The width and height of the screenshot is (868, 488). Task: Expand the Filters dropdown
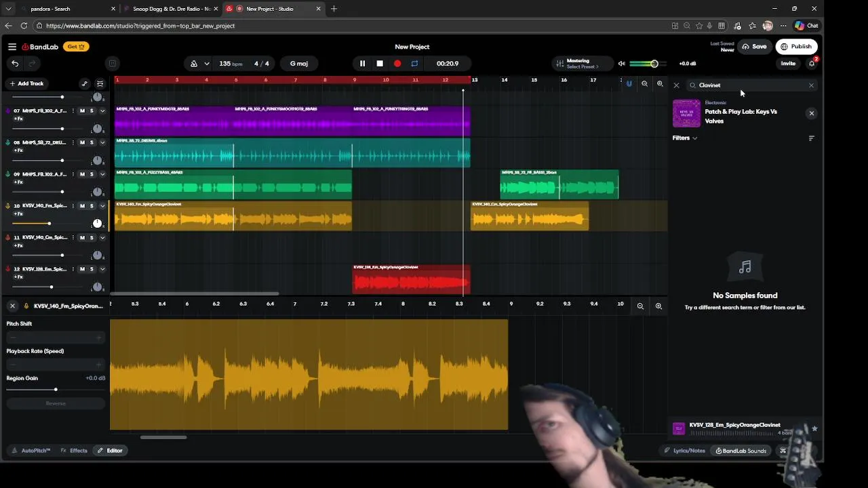685,138
